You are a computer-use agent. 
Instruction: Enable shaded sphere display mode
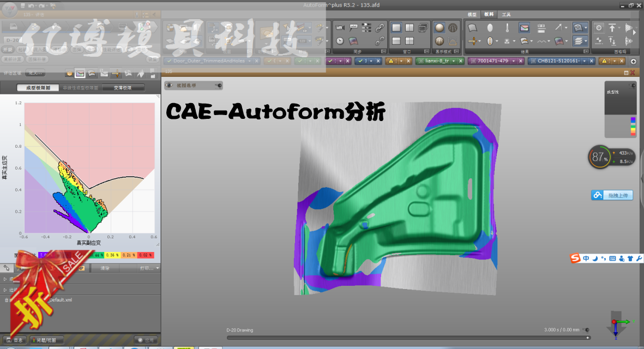[x=440, y=27]
